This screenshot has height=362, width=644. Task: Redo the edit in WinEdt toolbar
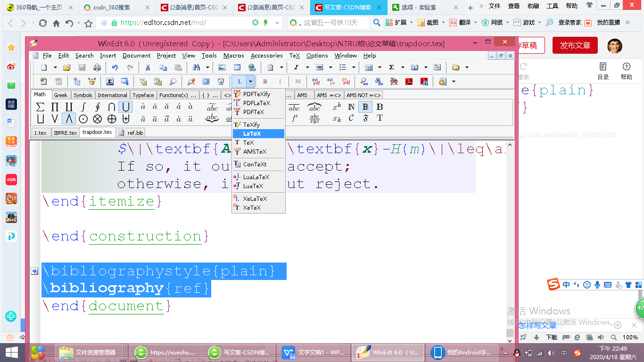(x=130, y=67)
